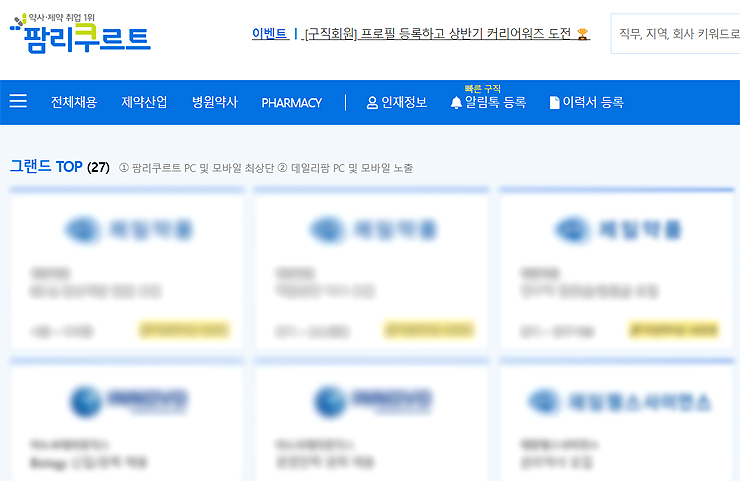Viewport: 740px width, 481px height.
Task: Focus the 직무, 지역, 회사 키워드 search field
Action: (675, 34)
